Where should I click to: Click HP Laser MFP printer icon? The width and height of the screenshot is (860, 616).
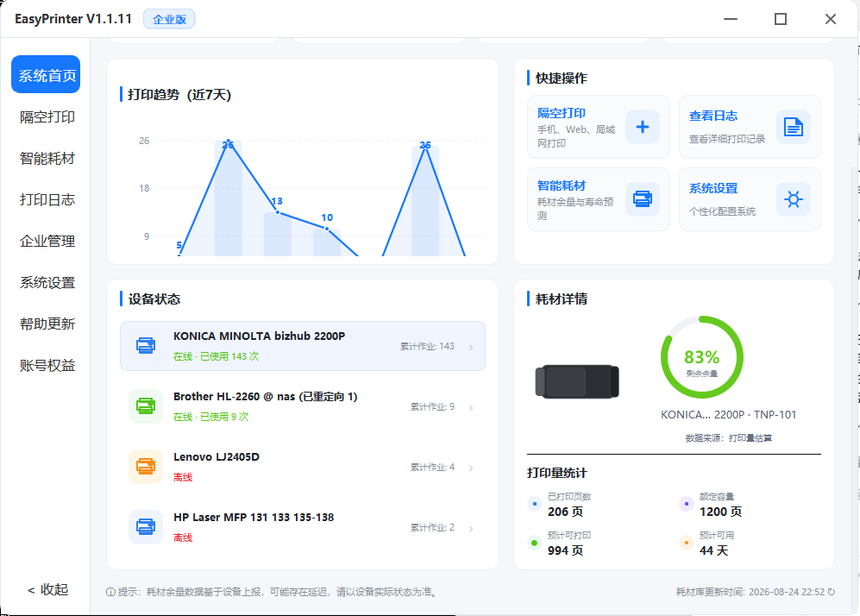pyautogui.click(x=145, y=526)
